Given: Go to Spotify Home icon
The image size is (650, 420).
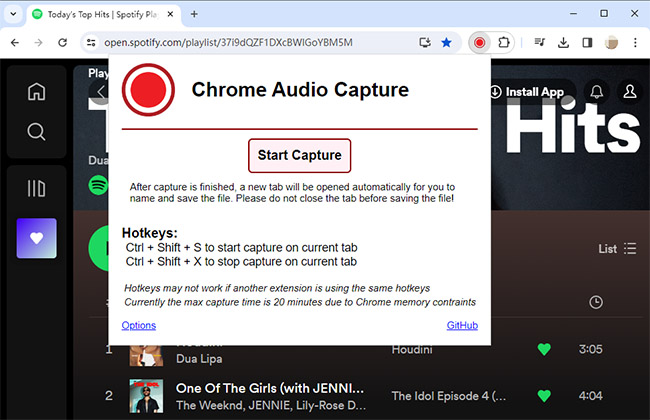Looking at the screenshot, I should pyautogui.click(x=36, y=92).
